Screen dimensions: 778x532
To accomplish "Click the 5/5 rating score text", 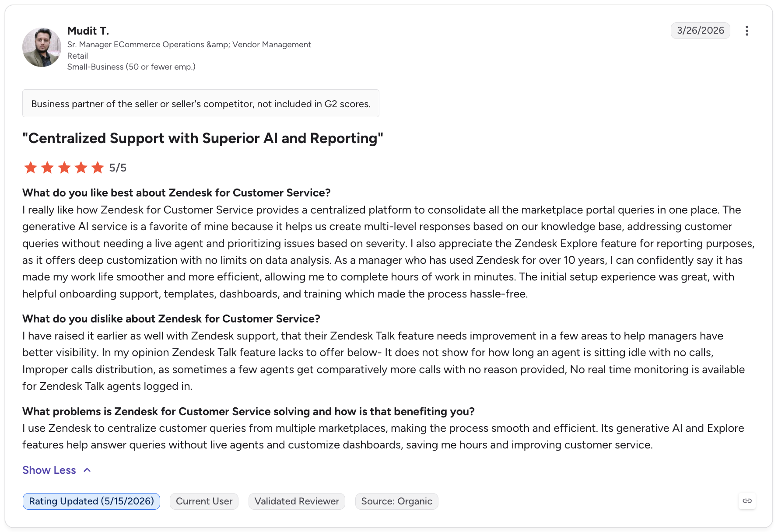I will point(118,168).
